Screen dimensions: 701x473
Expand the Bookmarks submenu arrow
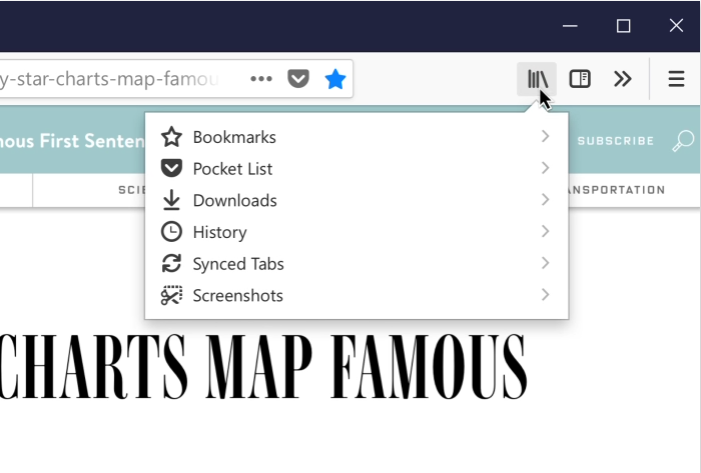coord(545,137)
